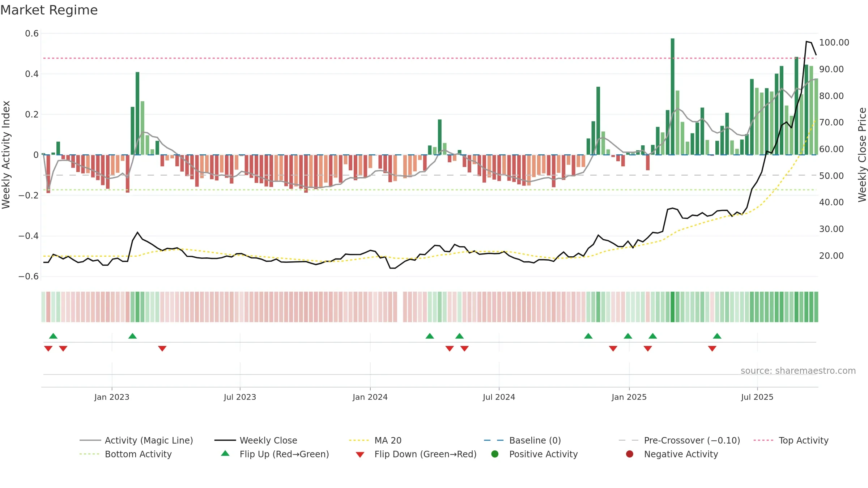Toggle Pre-Crossover (−0.10) legend entry
868x488 pixels.
click(679, 440)
